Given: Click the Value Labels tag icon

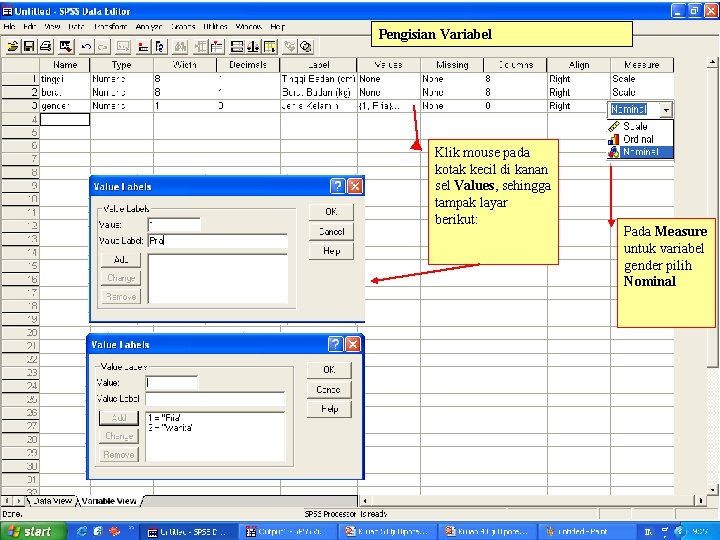Looking at the screenshot, I should click(x=289, y=46).
